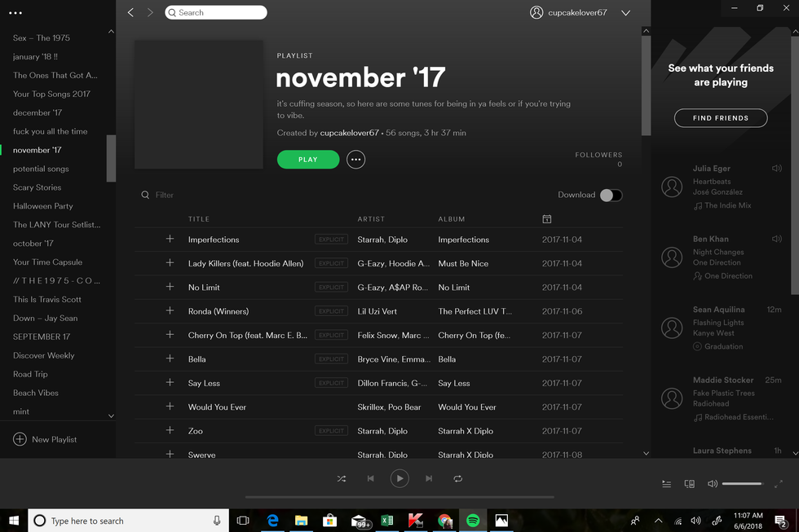Skip to the next track
The height and width of the screenshot is (532, 799).
[429, 478]
